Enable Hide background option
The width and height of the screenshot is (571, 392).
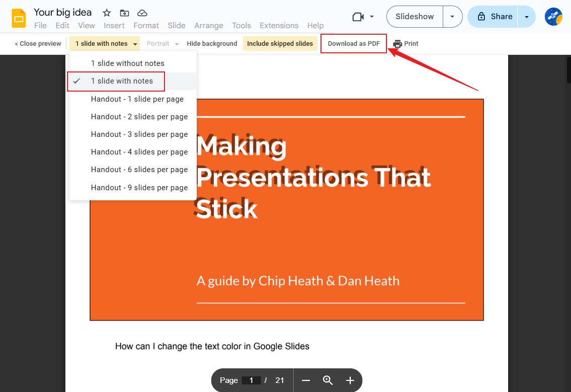pyautogui.click(x=212, y=43)
